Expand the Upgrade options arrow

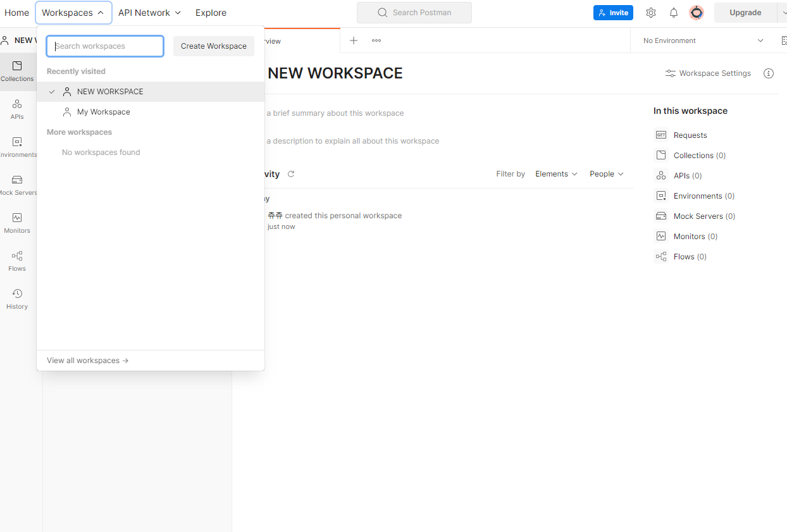pos(783,13)
